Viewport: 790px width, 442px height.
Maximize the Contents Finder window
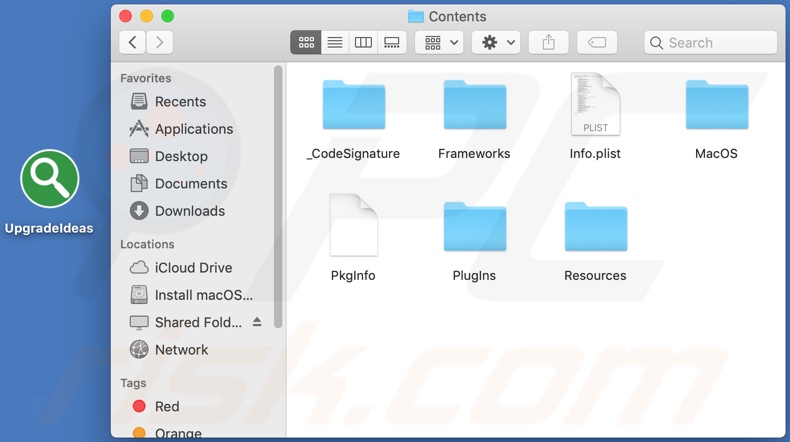tap(168, 16)
